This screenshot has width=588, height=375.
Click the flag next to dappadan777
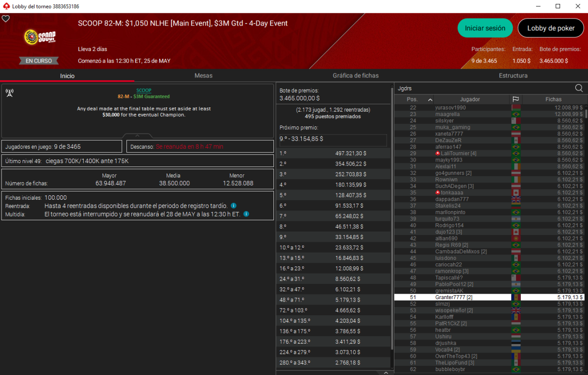click(515, 199)
